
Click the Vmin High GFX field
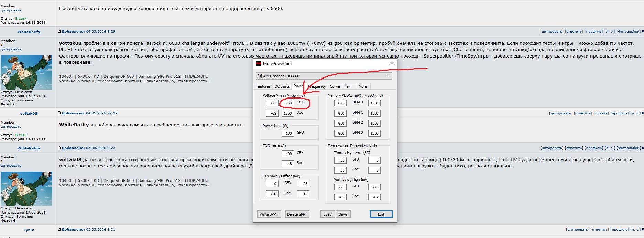tap(374, 187)
